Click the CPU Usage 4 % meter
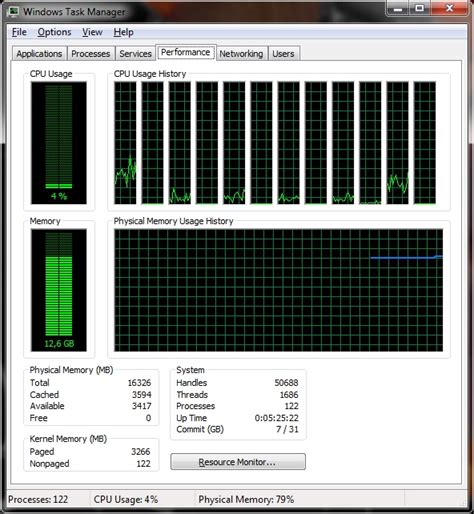The width and height of the screenshot is (474, 514). (59, 143)
